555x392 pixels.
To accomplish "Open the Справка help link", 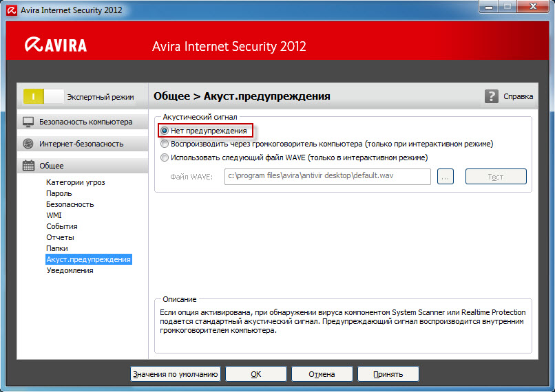I will pyautogui.click(x=519, y=96).
